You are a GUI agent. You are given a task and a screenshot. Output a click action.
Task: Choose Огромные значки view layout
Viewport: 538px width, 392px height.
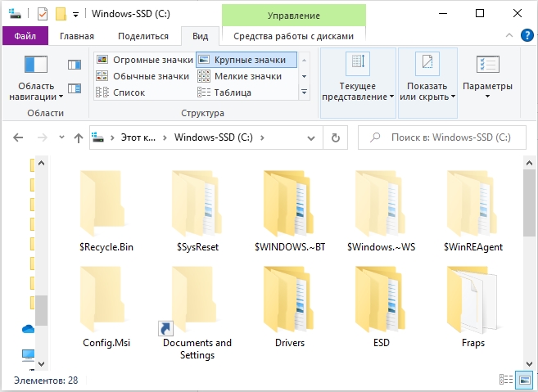(144, 60)
